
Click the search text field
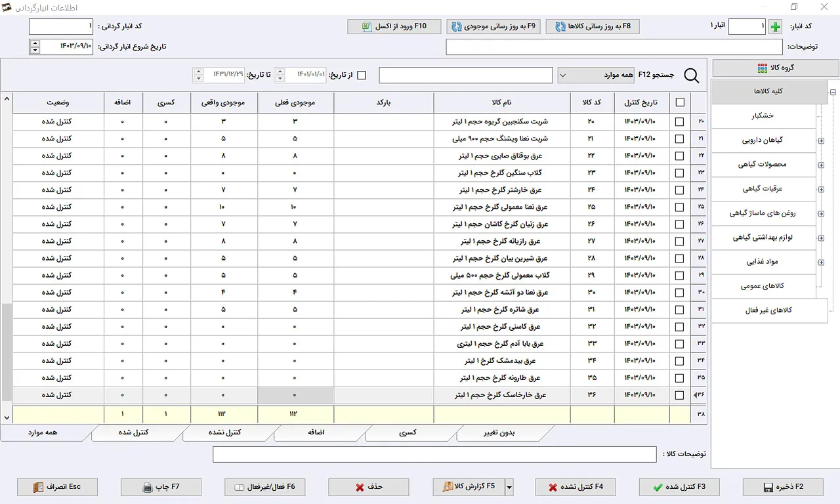click(466, 75)
